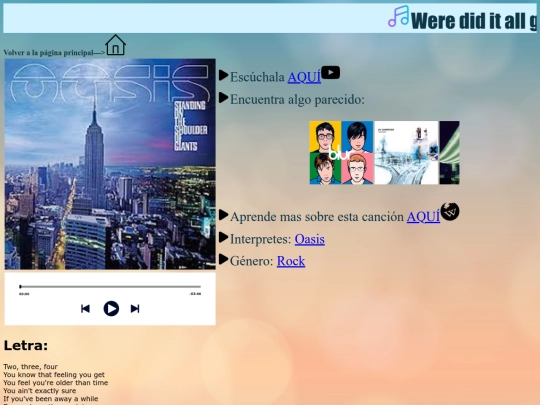Click the elapsed time 00:00 label
Image resolution: width=540 pixels, height=405 pixels.
pyautogui.click(x=24, y=294)
